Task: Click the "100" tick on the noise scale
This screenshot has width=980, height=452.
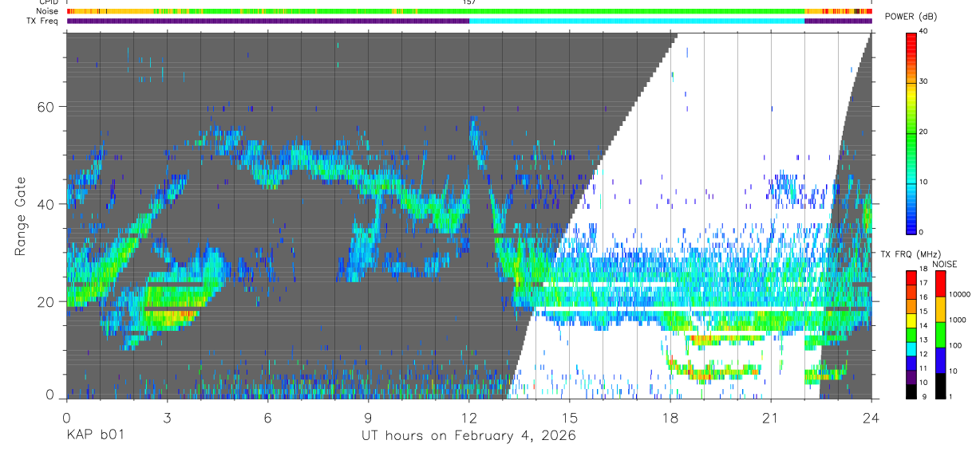Action: (x=956, y=346)
